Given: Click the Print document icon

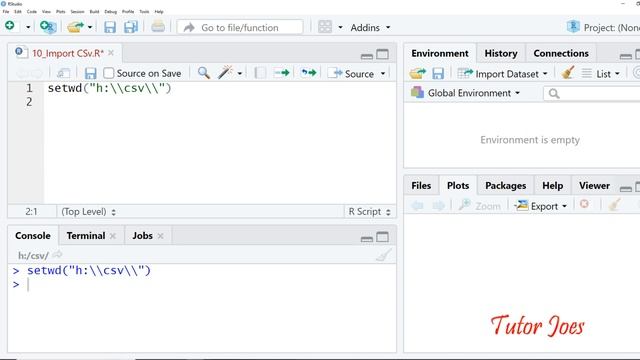Looking at the screenshot, I should tap(158, 27).
